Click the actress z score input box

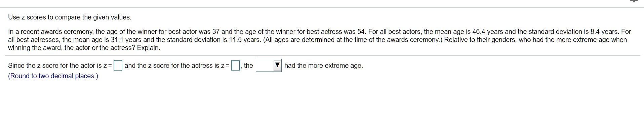click(x=235, y=65)
